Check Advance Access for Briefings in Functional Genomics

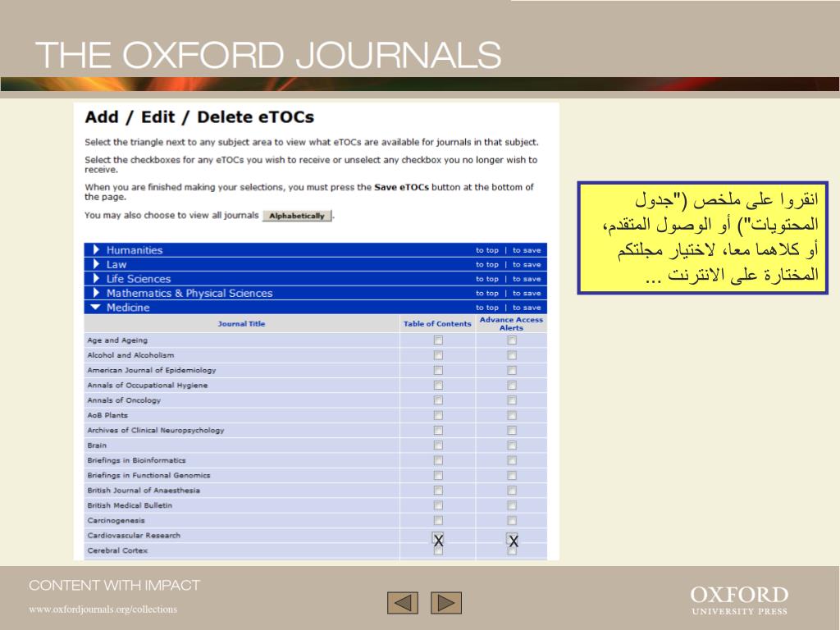coord(512,475)
